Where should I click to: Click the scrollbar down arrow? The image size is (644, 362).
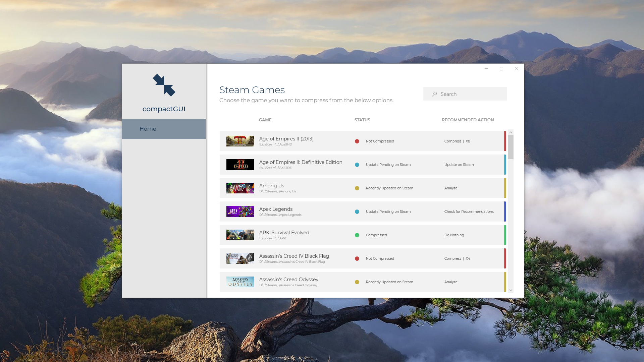point(511,291)
